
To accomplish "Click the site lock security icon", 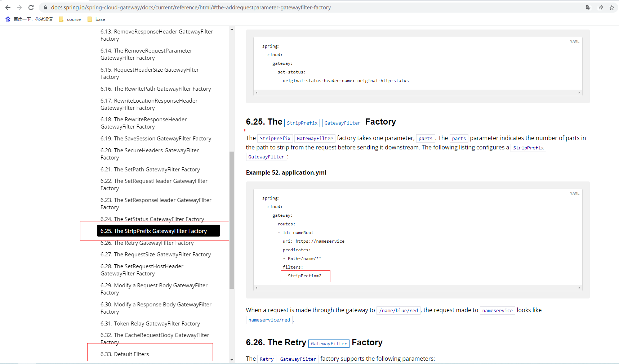I will tap(45, 8).
